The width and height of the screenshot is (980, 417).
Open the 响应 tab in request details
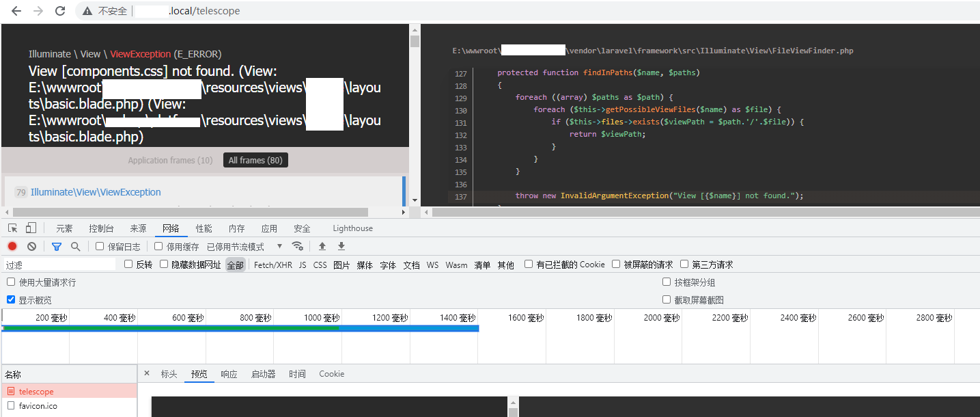click(229, 374)
